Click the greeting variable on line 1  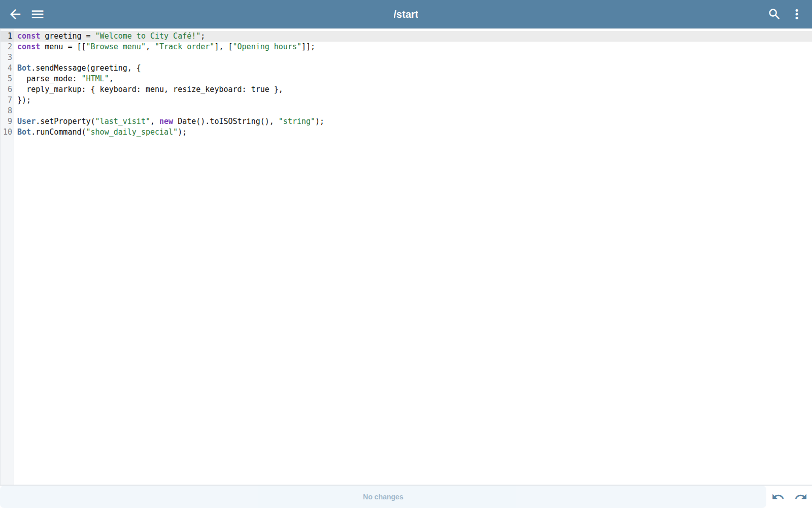click(63, 36)
